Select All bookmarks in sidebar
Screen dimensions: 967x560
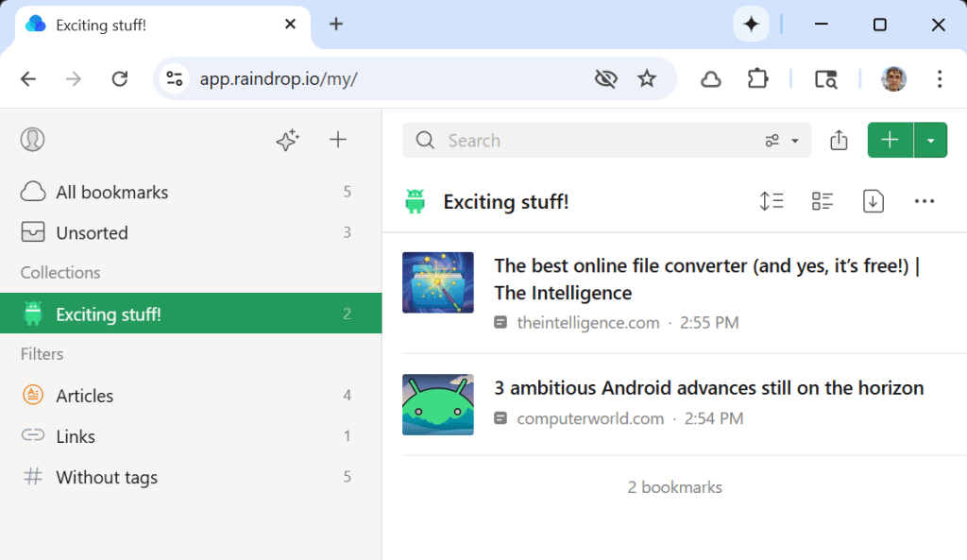[111, 192]
